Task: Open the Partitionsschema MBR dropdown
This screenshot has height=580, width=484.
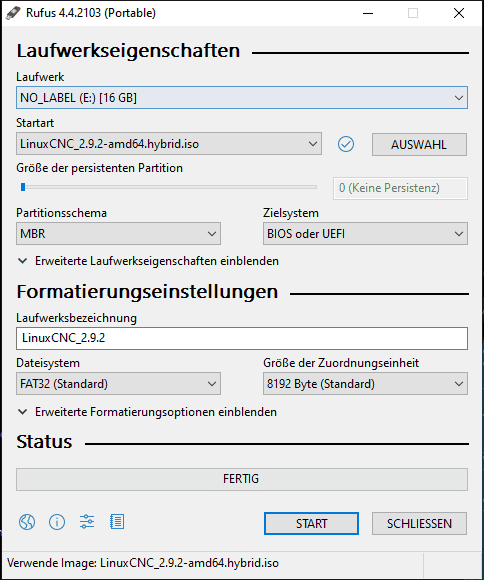Action: tap(118, 233)
